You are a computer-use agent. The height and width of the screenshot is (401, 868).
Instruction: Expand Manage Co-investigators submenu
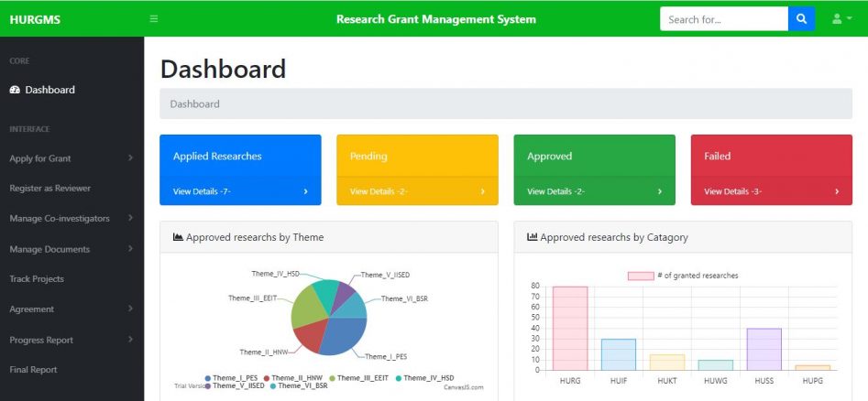coord(60,218)
